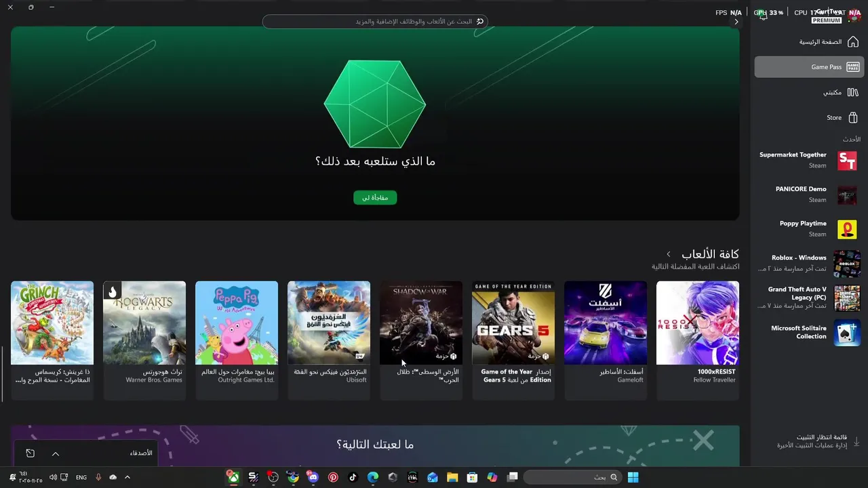Click the magnifier icon in search bar
Viewport: 868px width, 488px height.
tap(480, 22)
